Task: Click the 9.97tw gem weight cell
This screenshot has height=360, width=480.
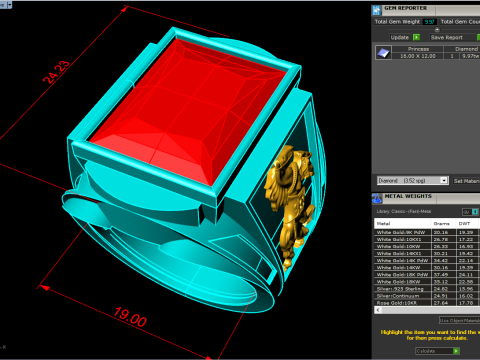Action: 470,56
